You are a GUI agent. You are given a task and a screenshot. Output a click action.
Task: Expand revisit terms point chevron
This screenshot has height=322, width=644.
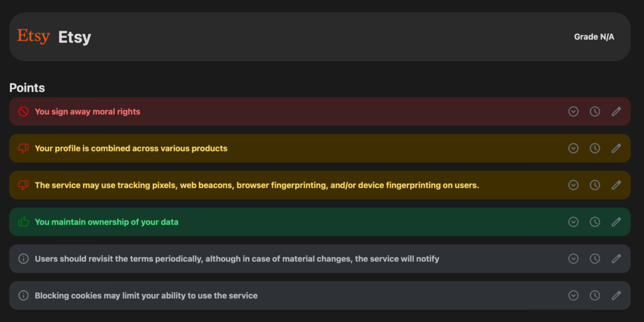click(573, 259)
